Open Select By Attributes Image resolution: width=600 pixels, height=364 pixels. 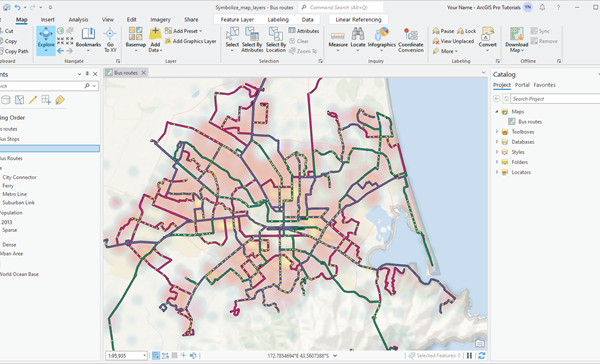point(252,40)
